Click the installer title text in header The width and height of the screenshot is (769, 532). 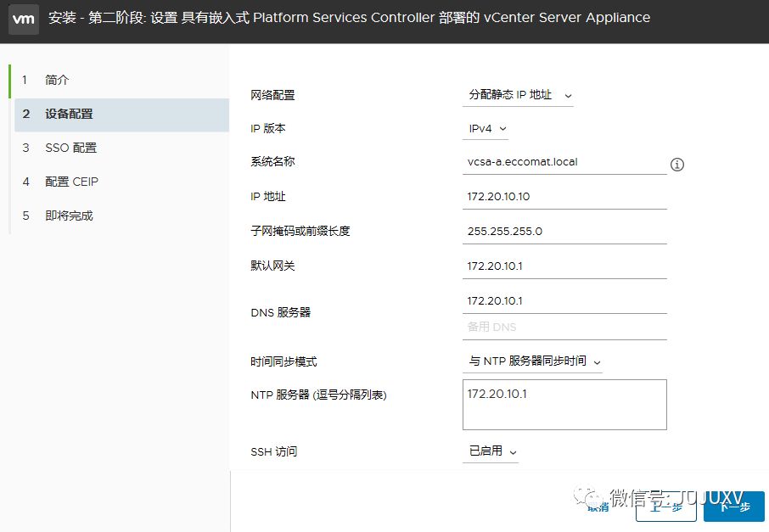pyautogui.click(x=349, y=18)
